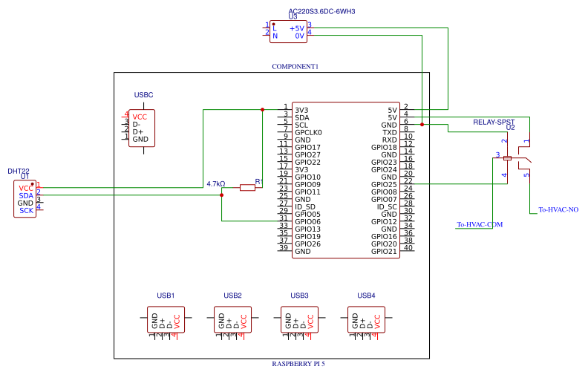The image size is (588, 375).
Task: Select the GPIO26 pin label
Action: tap(307, 244)
